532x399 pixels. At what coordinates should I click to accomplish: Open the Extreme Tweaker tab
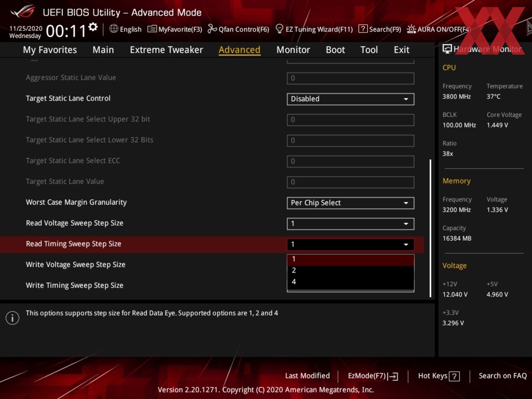click(166, 50)
